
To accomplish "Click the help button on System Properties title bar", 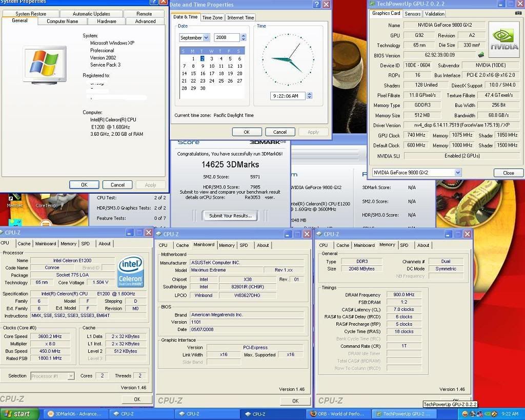I will coord(153,2).
